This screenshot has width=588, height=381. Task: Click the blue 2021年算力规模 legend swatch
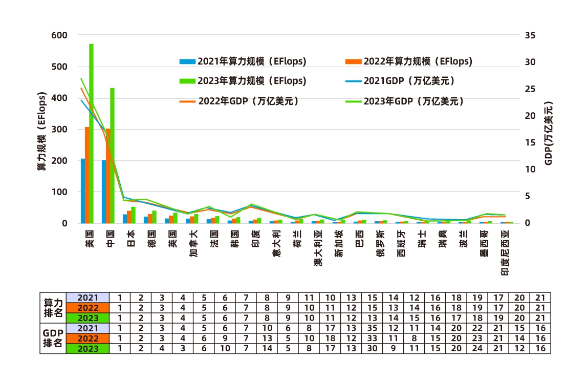(x=187, y=62)
